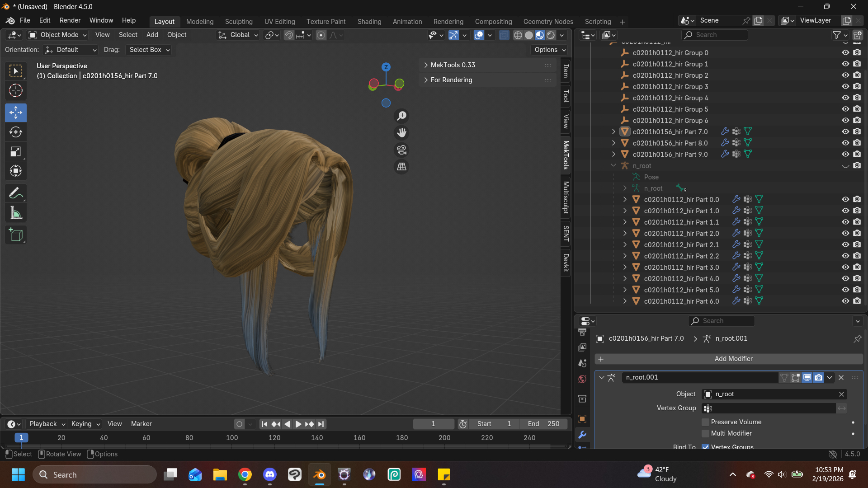
Task: Expand the MekTools 0.33 panel
Action: click(x=453, y=65)
